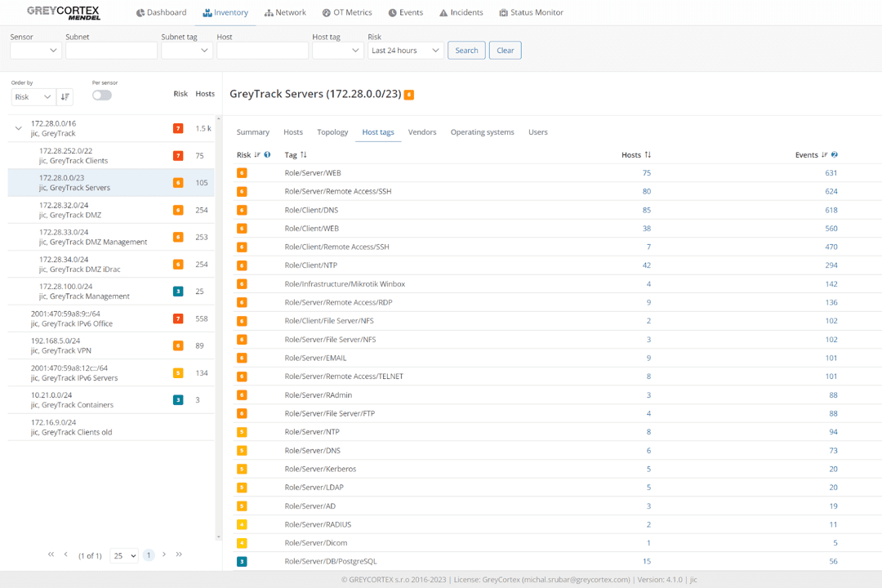Viewport: 882px width, 588px height.
Task: Go to first page of subnet list
Action: tap(51, 555)
